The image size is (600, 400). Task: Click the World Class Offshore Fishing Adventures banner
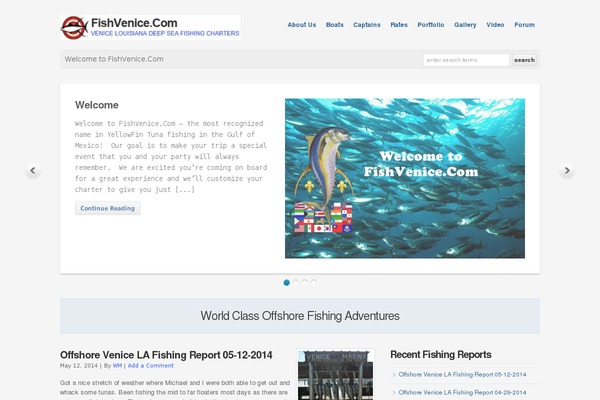coord(300,316)
